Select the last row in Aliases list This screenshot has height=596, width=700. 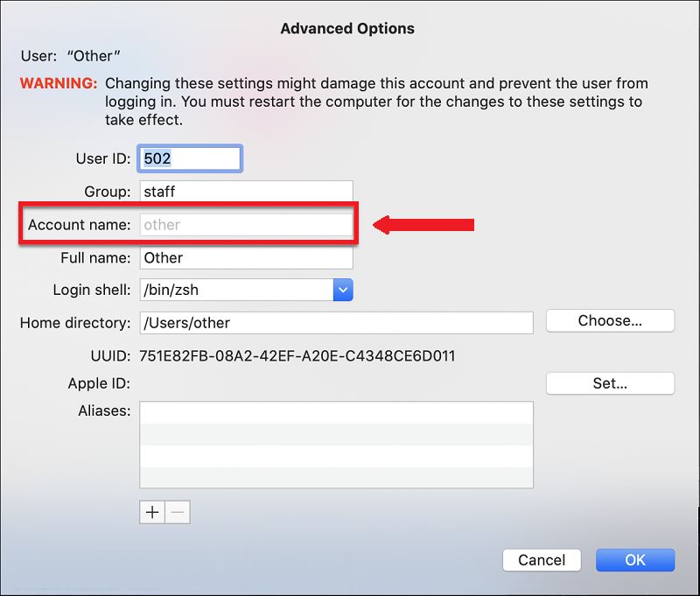tap(336, 477)
